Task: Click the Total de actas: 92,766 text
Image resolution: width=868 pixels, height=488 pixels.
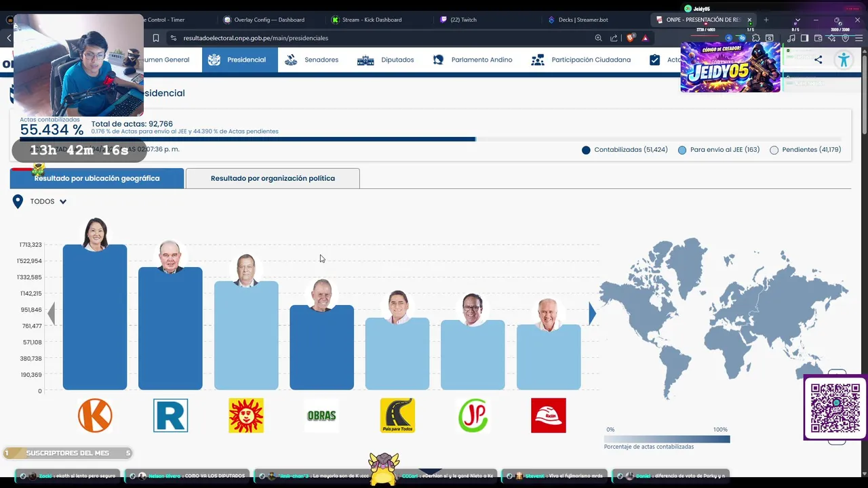Action: coord(132,124)
